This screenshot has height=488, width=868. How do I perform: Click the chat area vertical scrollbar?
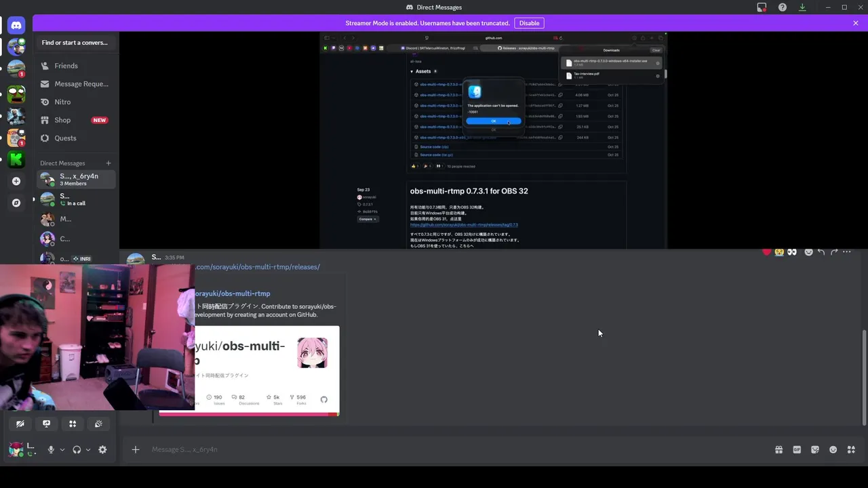tap(863, 378)
